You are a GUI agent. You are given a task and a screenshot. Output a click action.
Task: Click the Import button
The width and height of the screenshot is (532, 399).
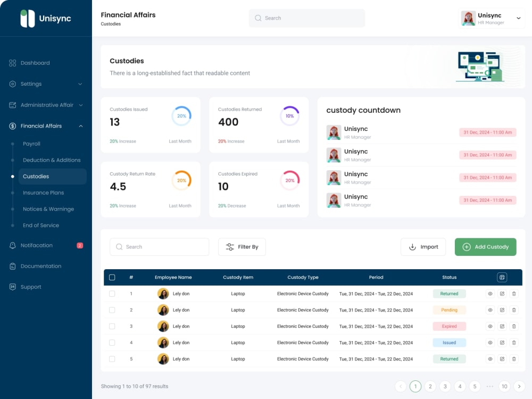coord(423,247)
